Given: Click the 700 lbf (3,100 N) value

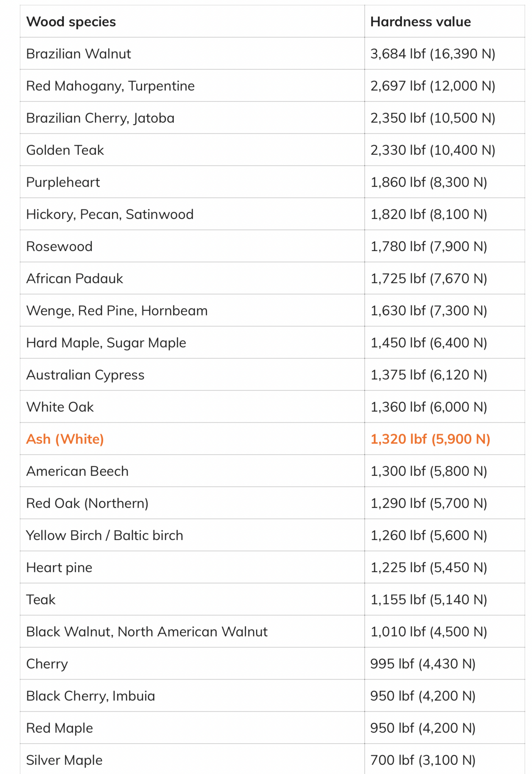Looking at the screenshot, I should [422, 760].
